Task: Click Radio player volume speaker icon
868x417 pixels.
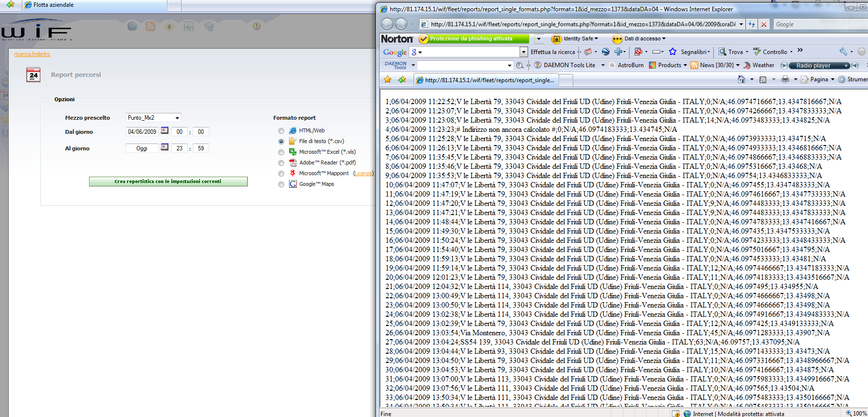Action: point(854,65)
